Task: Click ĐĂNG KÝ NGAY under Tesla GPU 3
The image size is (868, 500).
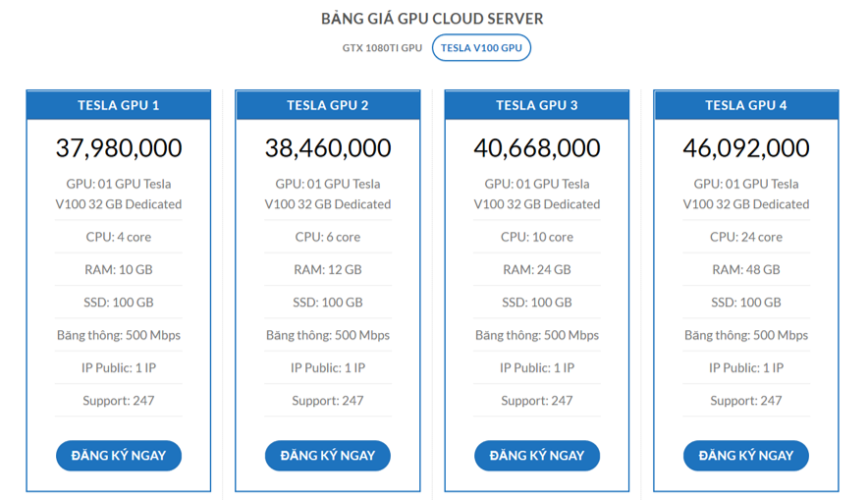Action: point(537,455)
